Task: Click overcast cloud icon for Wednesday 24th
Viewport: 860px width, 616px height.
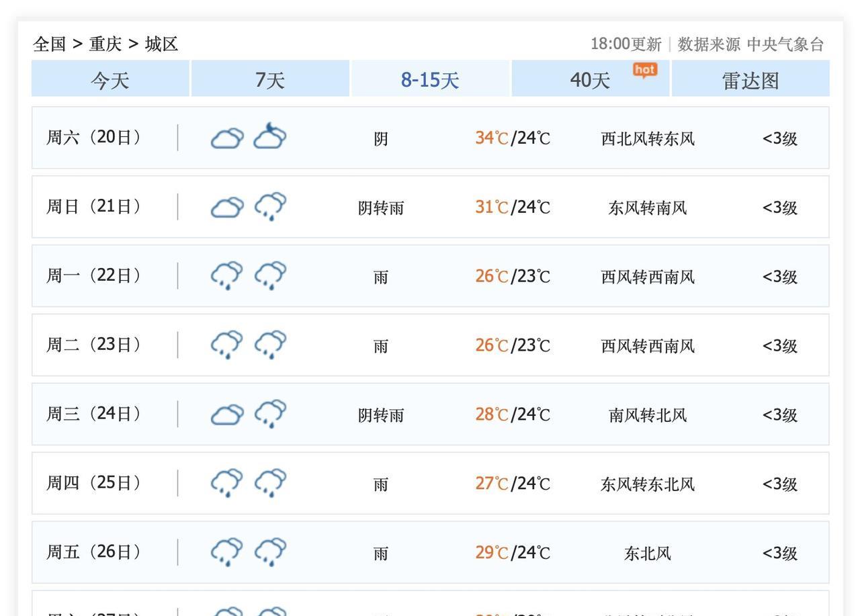Action: point(227,414)
